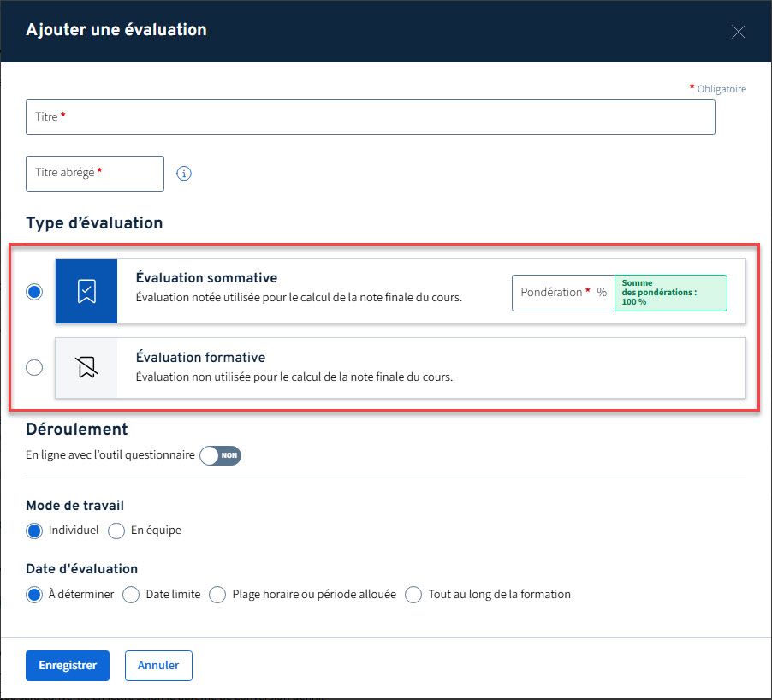Open the info tooltip beside Titre abrégé
The width and height of the screenshot is (772, 700).
[x=184, y=173]
